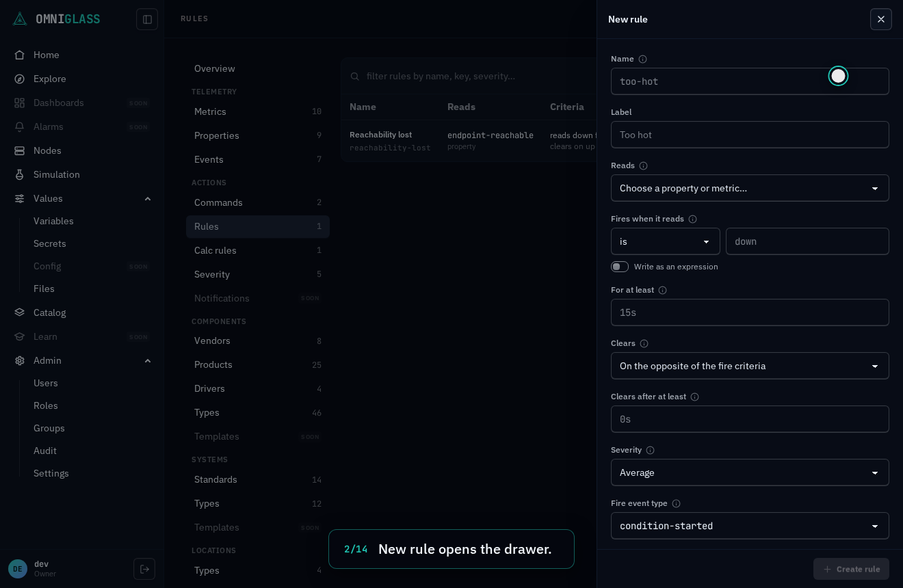Open the Reads property or metric dropdown
903x588 pixels.
[750, 188]
